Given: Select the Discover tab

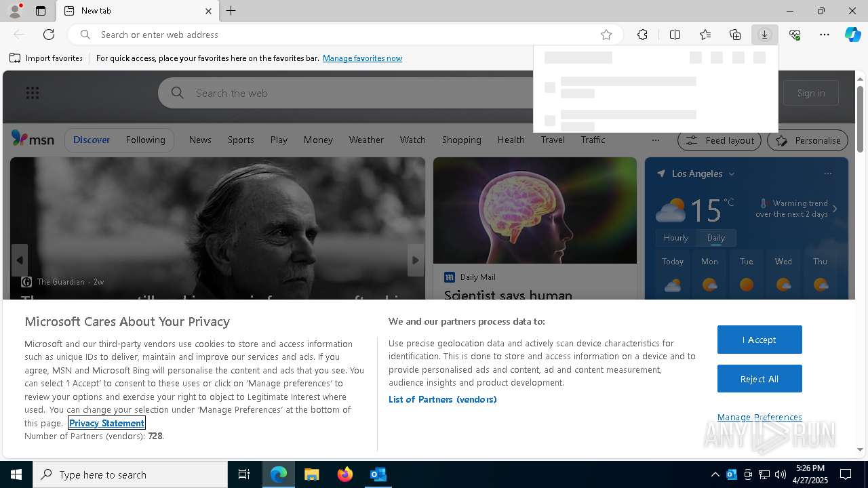Looking at the screenshot, I should [x=92, y=140].
